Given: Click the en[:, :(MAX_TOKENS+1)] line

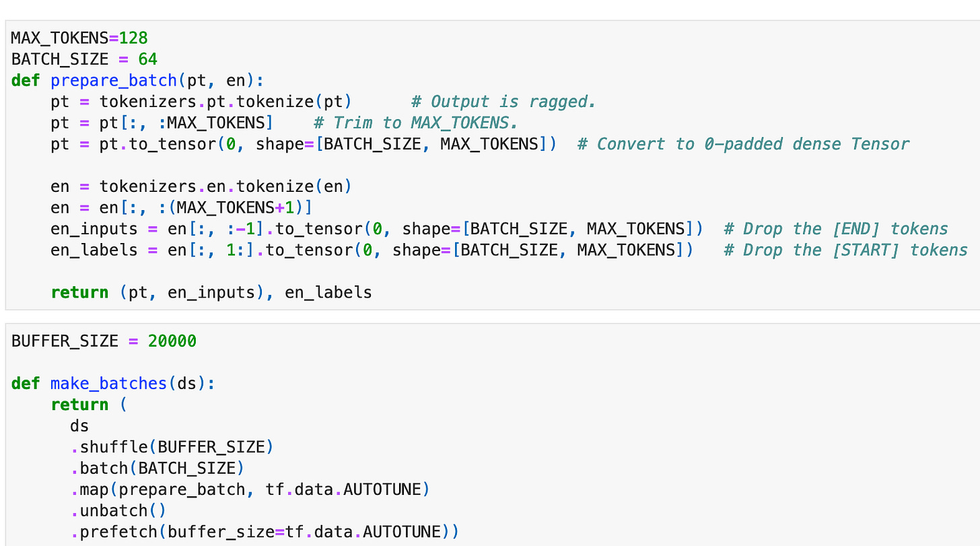Looking at the screenshot, I should tap(182, 207).
